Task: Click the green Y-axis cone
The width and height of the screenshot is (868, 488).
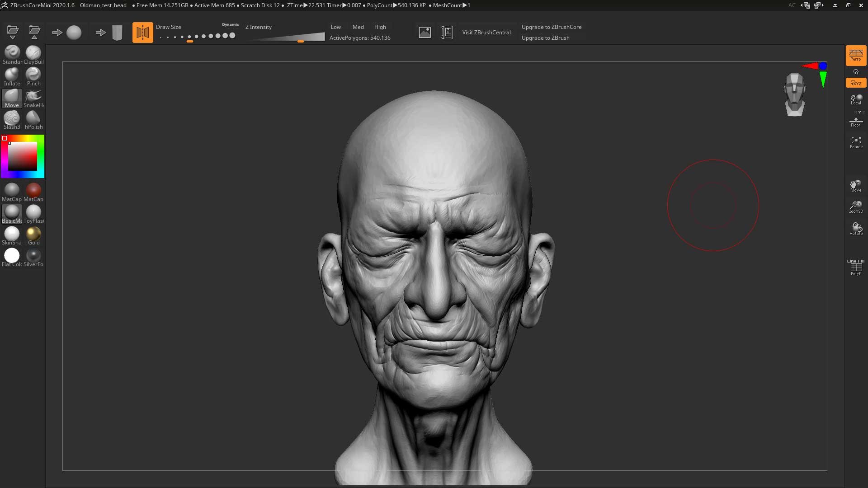Action: pos(823,80)
